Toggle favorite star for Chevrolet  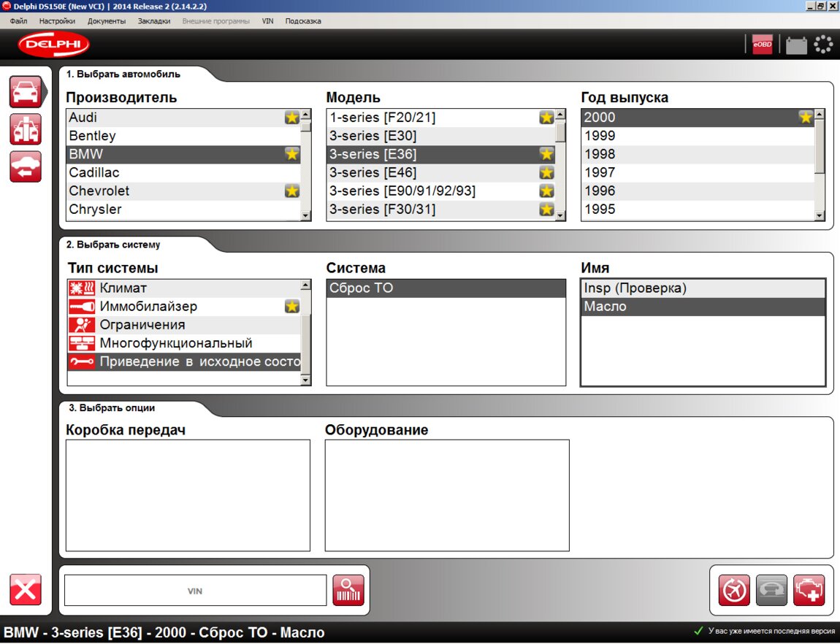click(292, 191)
